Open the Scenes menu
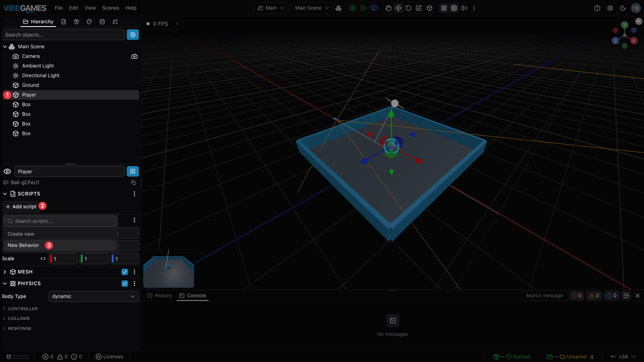 [x=111, y=8]
